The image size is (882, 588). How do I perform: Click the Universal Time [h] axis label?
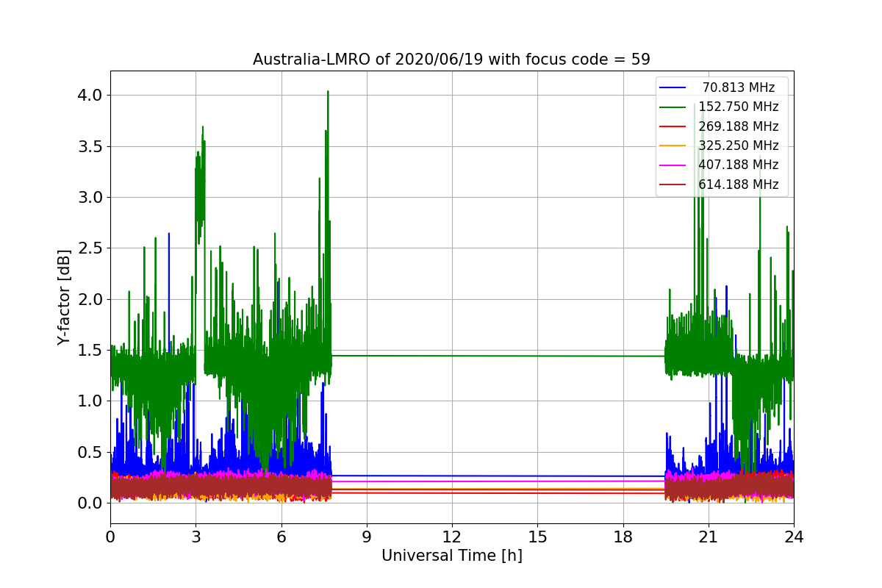click(x=451, y=556)
